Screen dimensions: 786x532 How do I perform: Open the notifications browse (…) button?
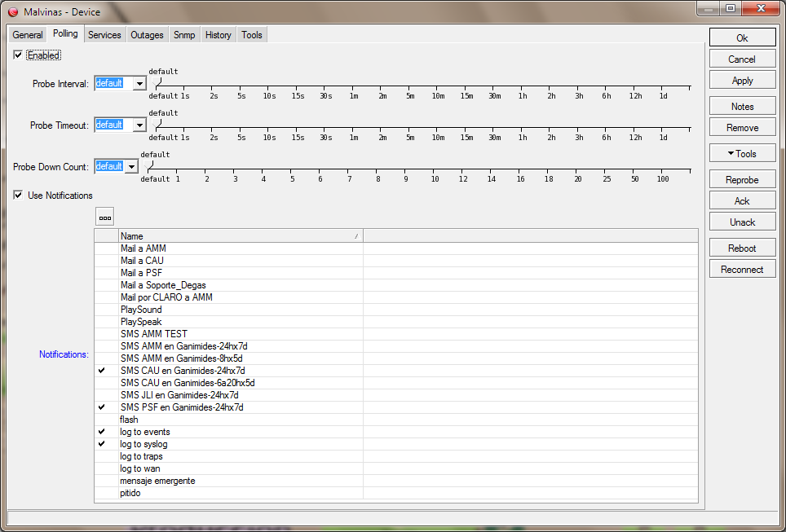[104, 218]
